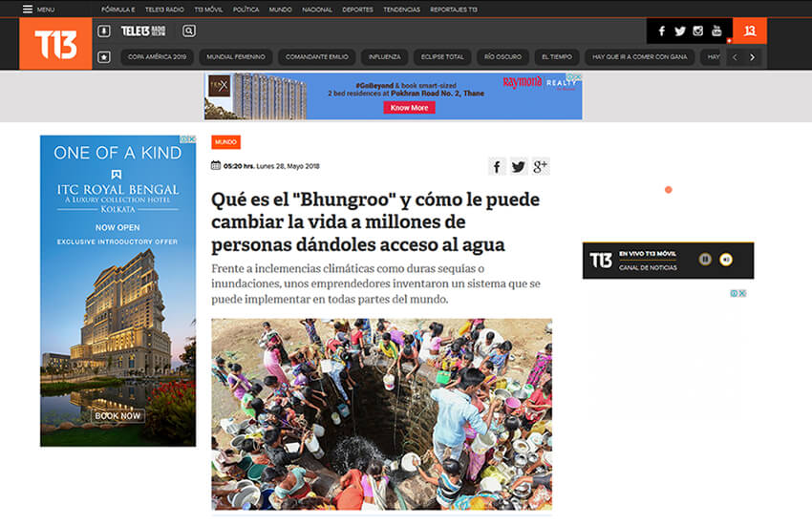Click the T13 logo in the live player
The width and height of the screenshot is (812, 525).
(x=601, y=261)
